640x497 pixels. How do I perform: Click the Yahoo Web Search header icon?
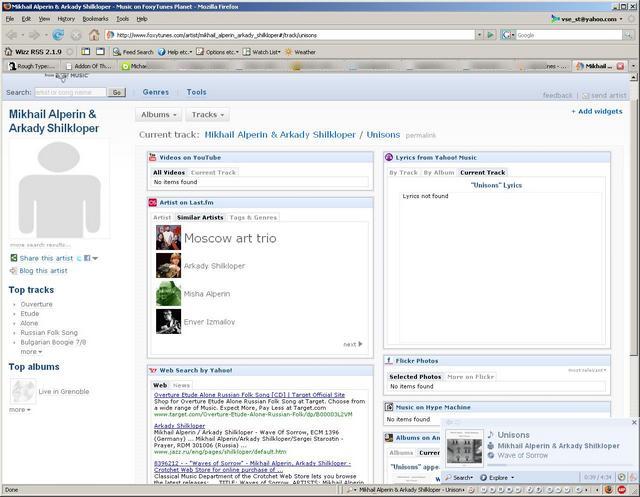point(153,371)
